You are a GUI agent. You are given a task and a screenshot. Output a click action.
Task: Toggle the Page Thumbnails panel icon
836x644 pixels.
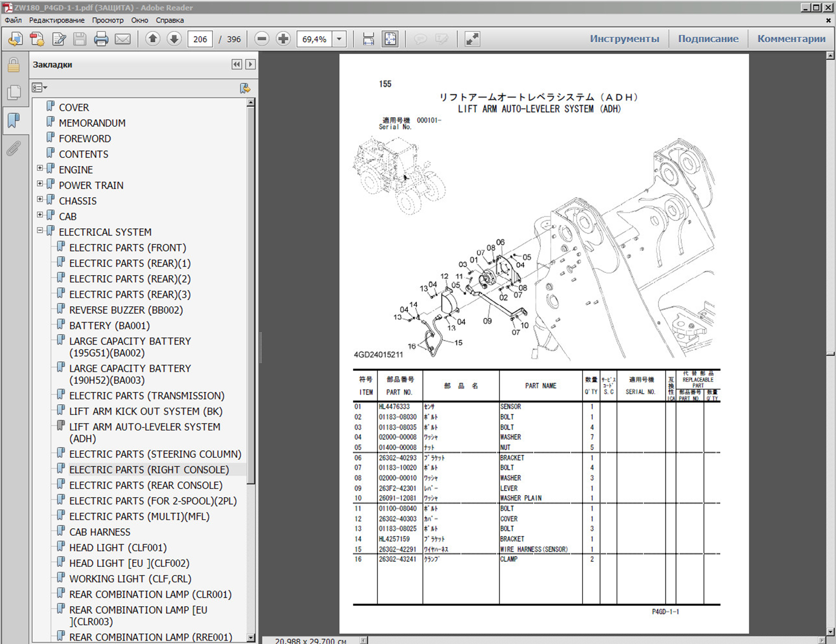tap(14, 92)
